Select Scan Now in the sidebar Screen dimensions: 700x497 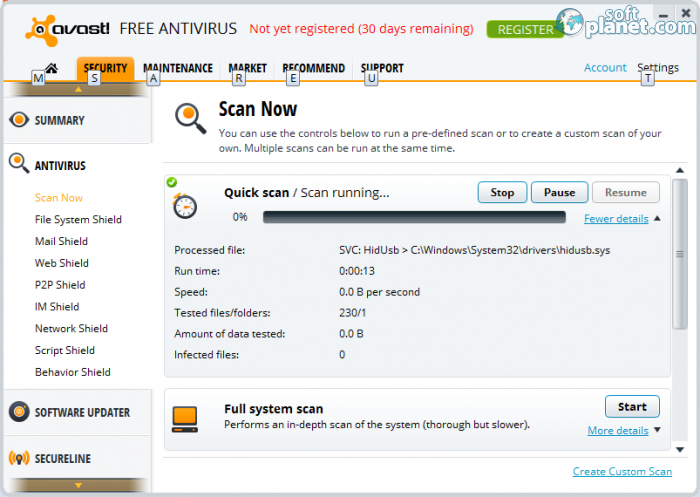[x=58, y=198]
